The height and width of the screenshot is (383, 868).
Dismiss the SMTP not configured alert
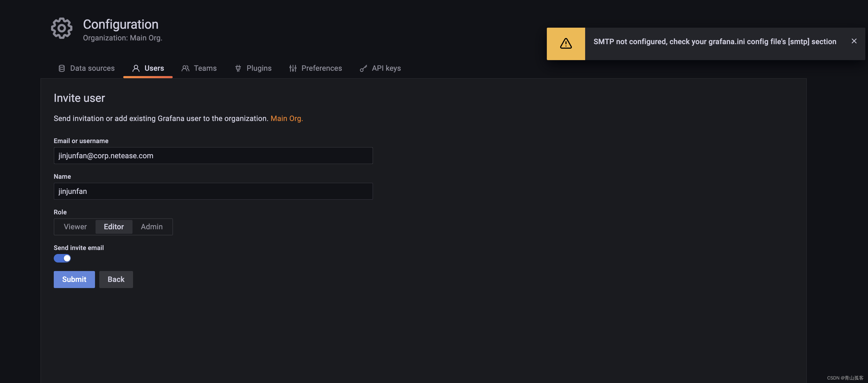854,41
